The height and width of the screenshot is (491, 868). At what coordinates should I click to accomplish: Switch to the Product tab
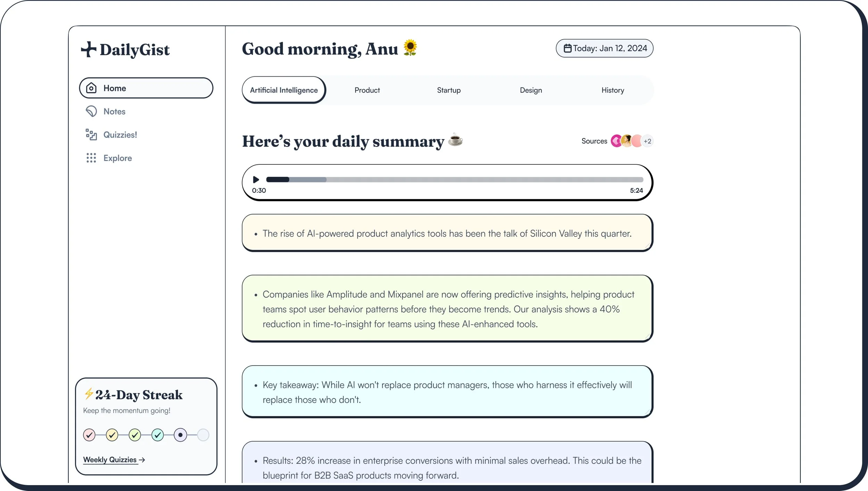coord(367,90)
